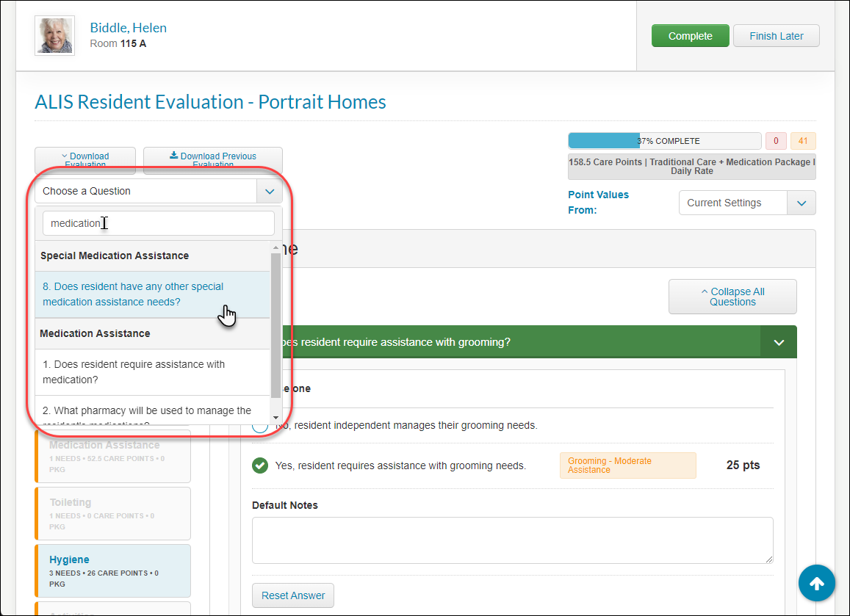This screenshot has width=850, height=616.
Task: Click the red 0 counter badge
Action: (x=776, y=141)
